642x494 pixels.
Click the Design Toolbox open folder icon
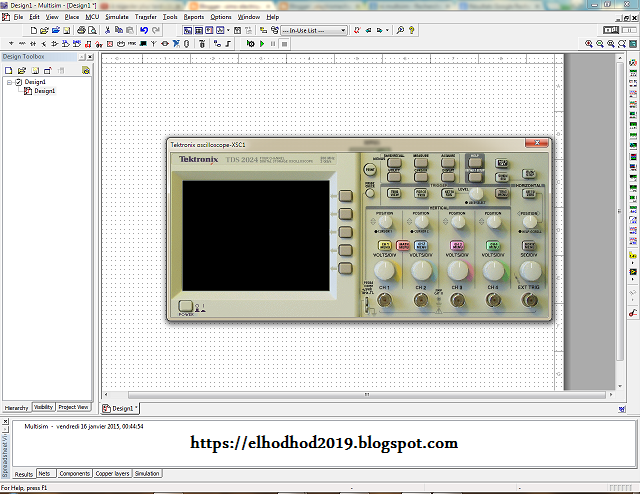coord(22,70)
